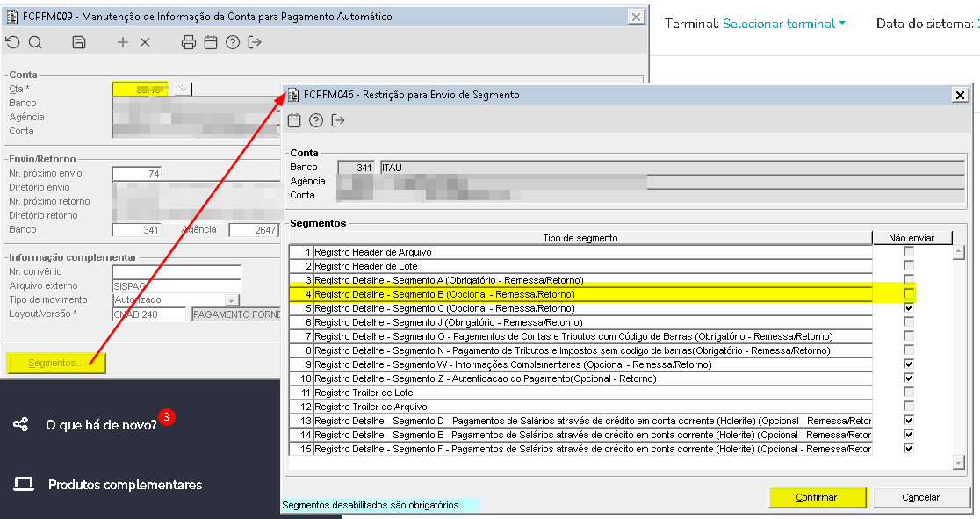Uncheck Não enviar for Segmento Z row

click(909, 378)
